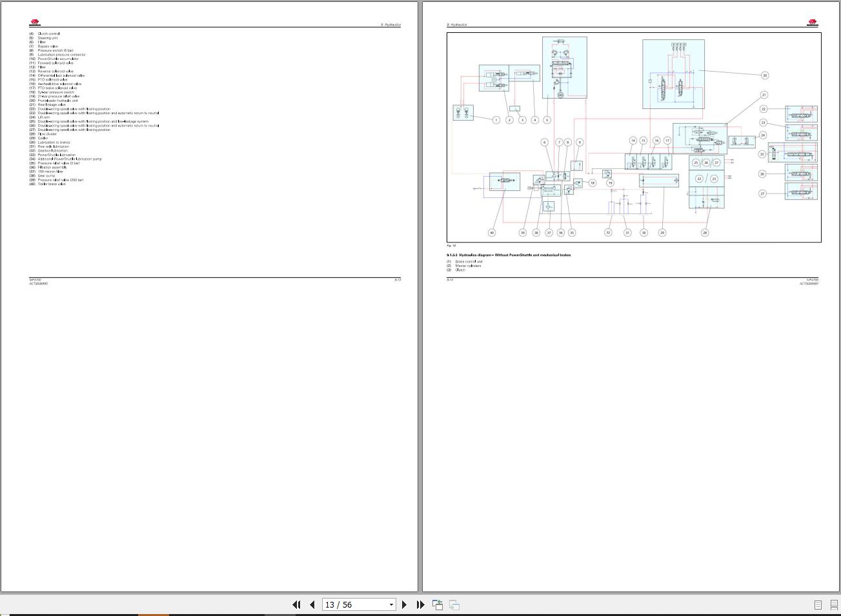Go to the previous page
The width and height of the screenshot is (841, 616).
[312, 604]
